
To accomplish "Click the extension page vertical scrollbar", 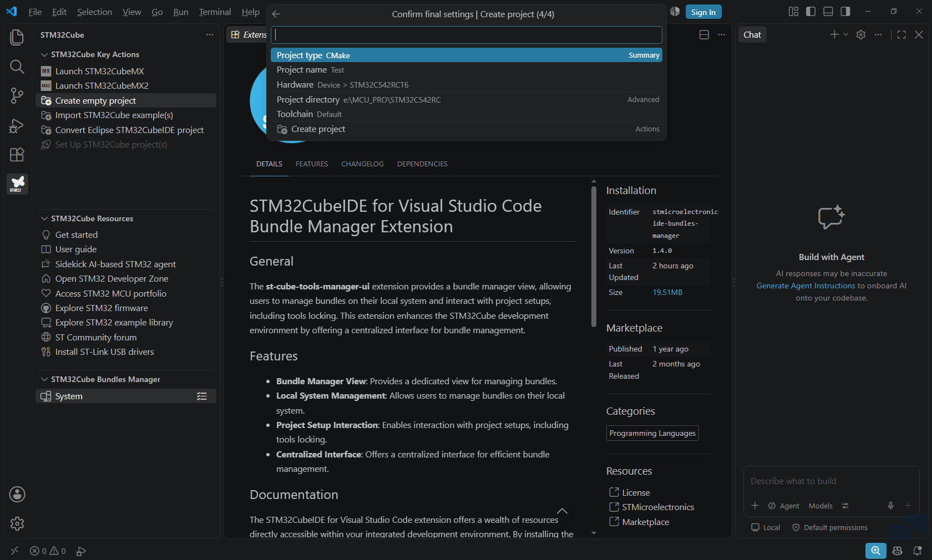I will tap(594, 256).
